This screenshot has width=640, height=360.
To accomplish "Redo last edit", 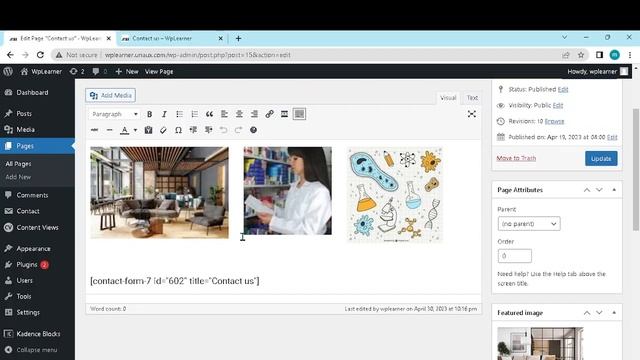I will point(238,130).
